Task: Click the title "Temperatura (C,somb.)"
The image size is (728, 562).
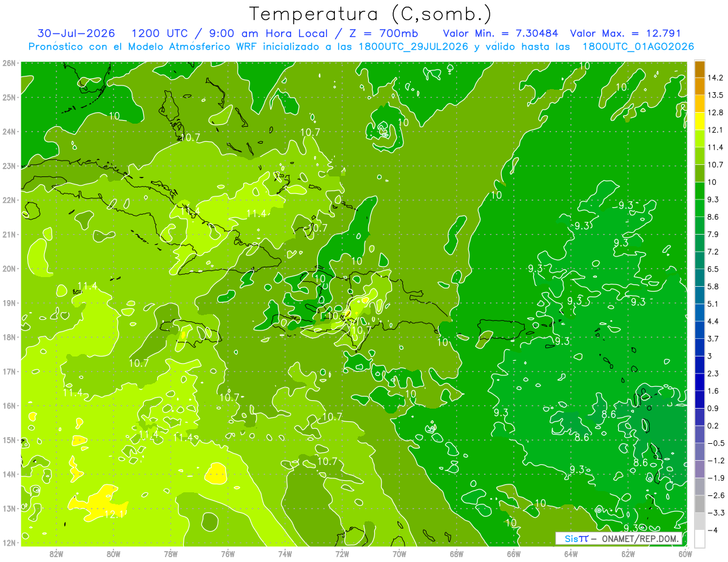Action: tap(371, 14)
